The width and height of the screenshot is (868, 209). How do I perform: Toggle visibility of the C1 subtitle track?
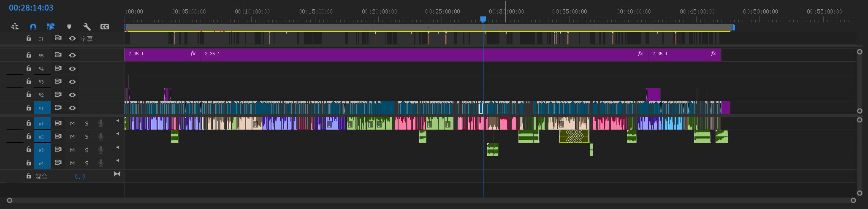pyautogui.click(x=72, y=38)
